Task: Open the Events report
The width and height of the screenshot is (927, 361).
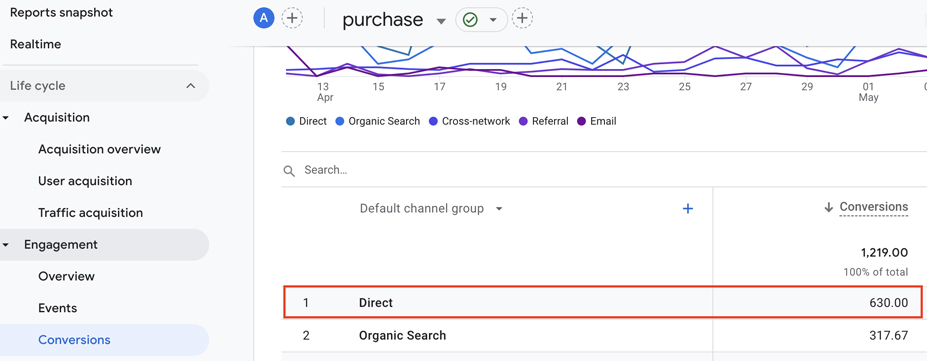Action: pos(57,308)
